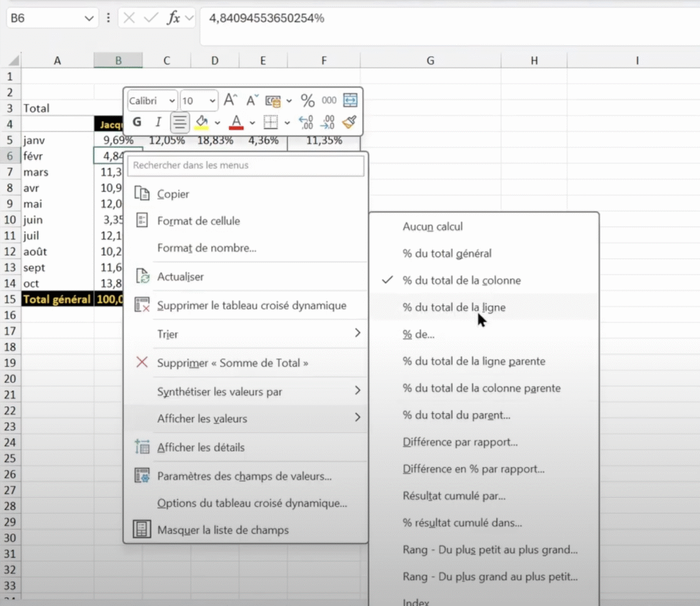Open Paramètres des champs de valeurs...

coord(246,476)
